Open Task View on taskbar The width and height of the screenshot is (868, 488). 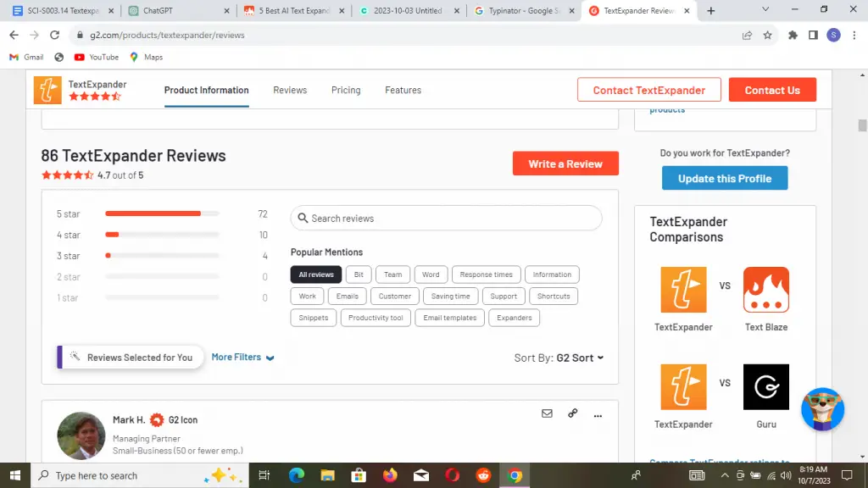264,475
